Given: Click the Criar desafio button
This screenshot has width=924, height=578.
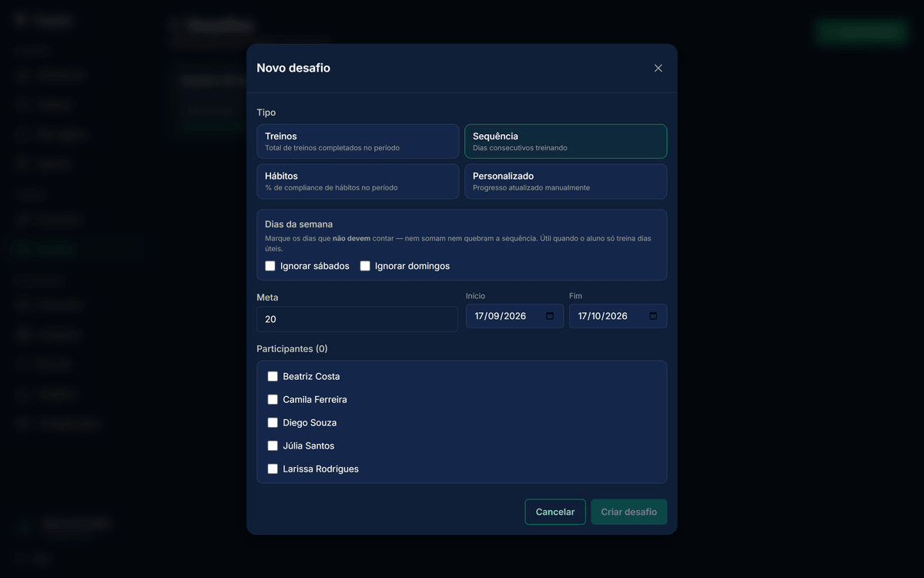Looking at the screenshot, I should tap(629, 512).
